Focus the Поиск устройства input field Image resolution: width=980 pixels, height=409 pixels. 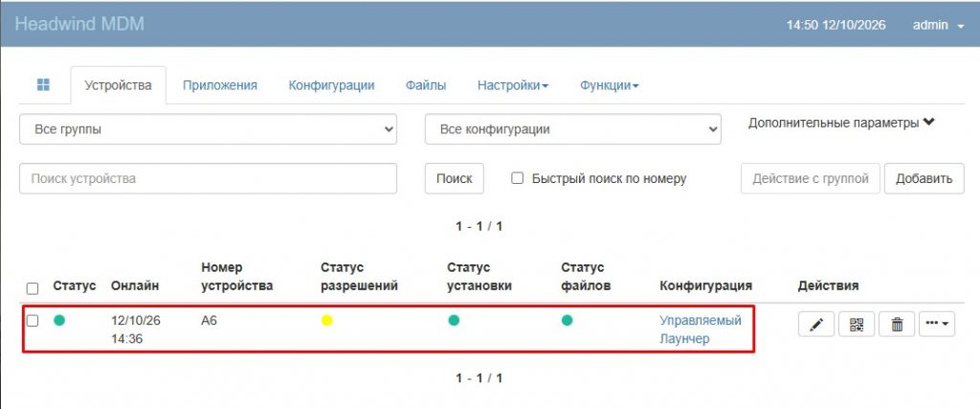208,178
